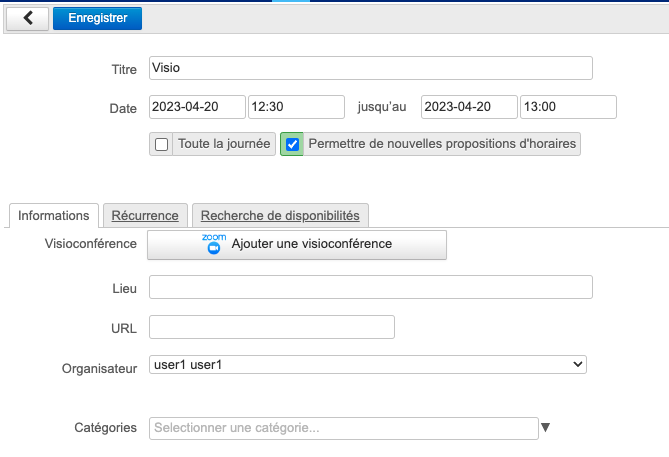Screen dimensions: 669x457
Task: Click the start time 12:30 field
Action: coord(296,107)
